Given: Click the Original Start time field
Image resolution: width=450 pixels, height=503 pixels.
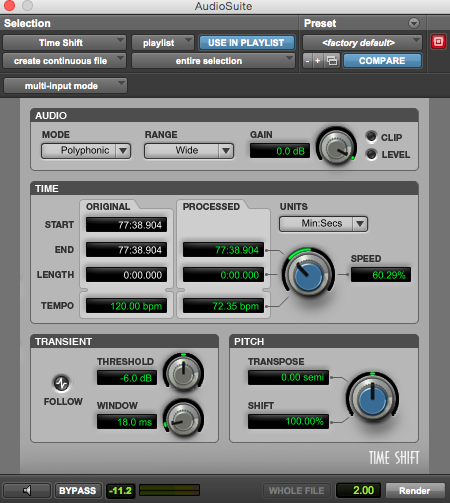Looking at the screenshot, I should click(126, 225).
